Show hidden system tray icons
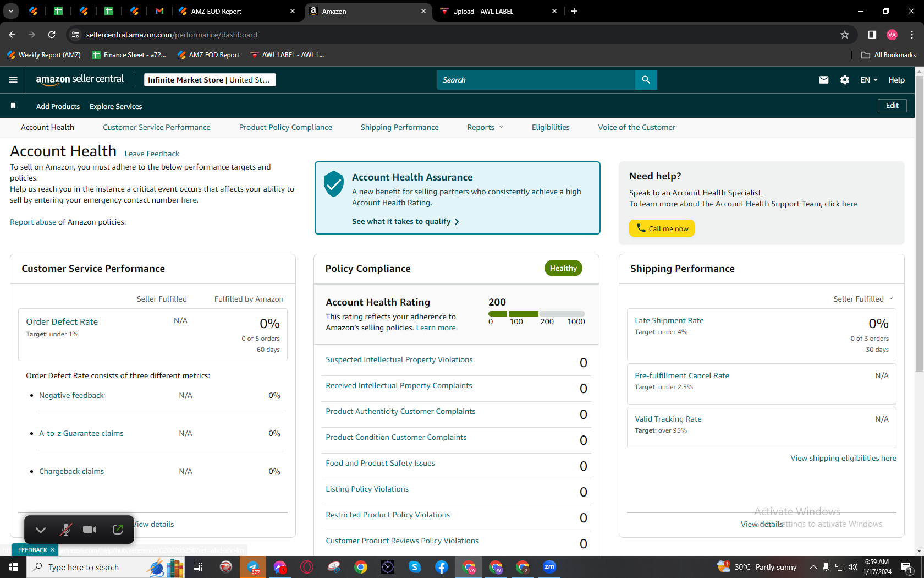Screen dimensions: 924x578 point(813,567)
